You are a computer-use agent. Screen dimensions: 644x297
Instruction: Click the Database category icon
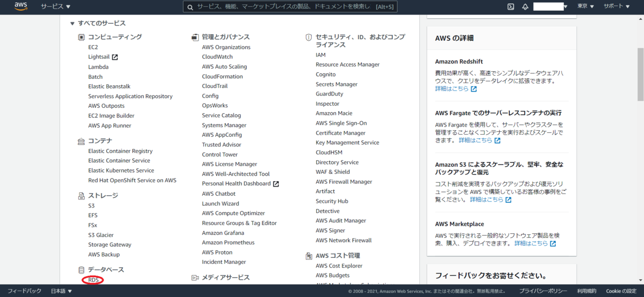81,270
